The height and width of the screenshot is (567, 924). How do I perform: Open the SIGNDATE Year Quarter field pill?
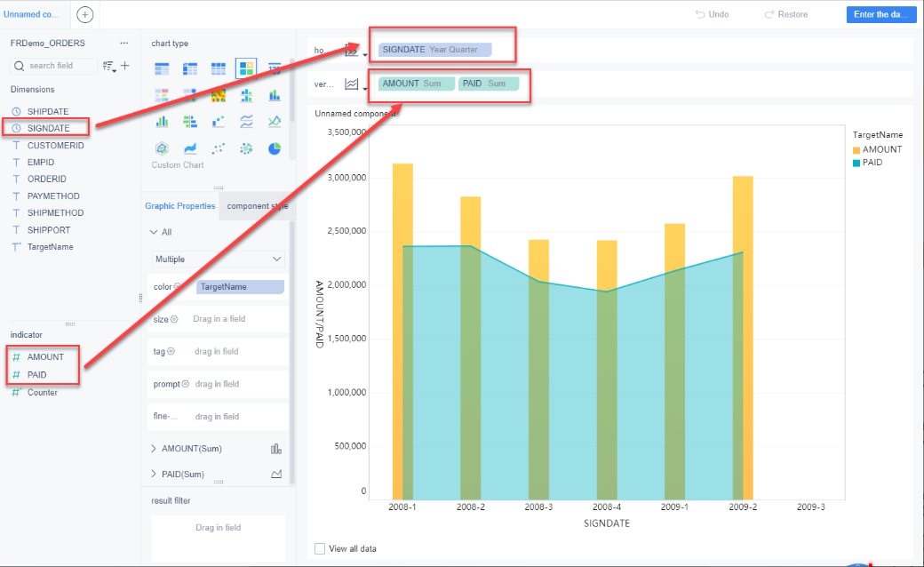tap(434, 50)
